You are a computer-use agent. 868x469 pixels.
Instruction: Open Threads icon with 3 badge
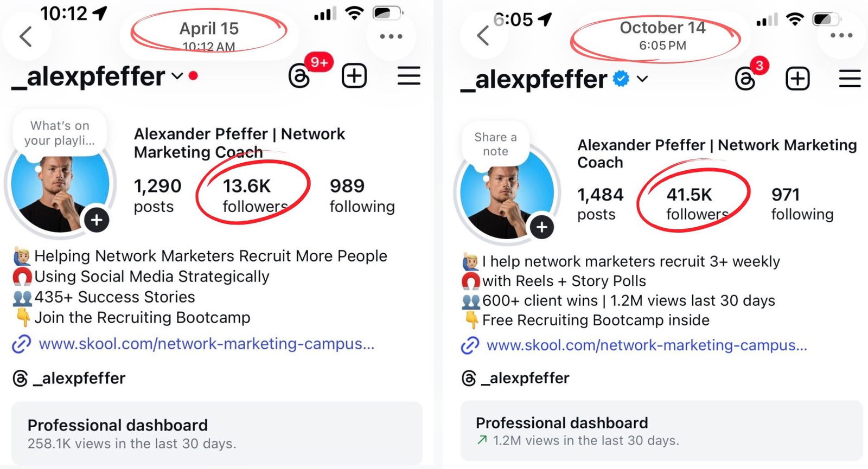pos(745,79)
